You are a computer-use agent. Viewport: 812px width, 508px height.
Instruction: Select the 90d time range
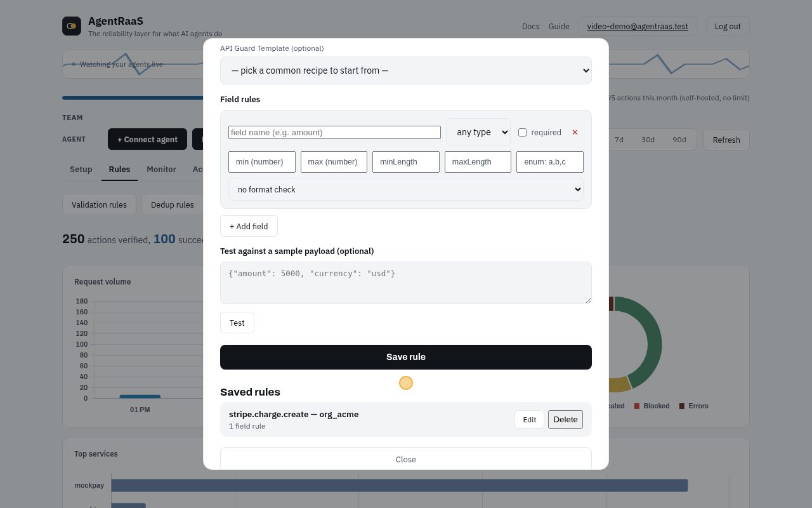679,140
